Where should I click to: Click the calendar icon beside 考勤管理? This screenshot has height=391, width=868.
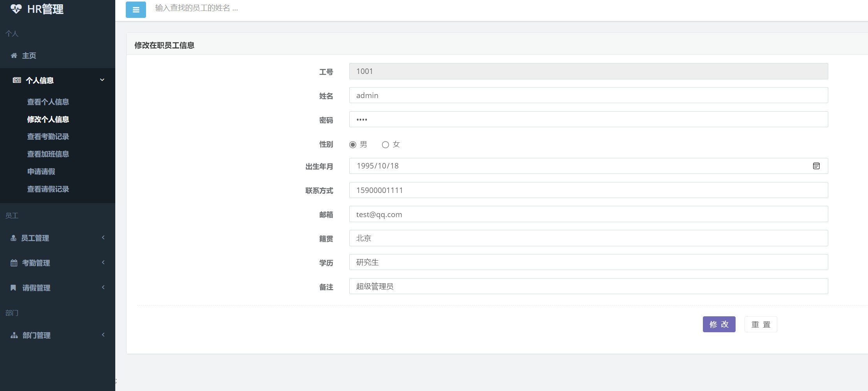[x=14, y=263]
